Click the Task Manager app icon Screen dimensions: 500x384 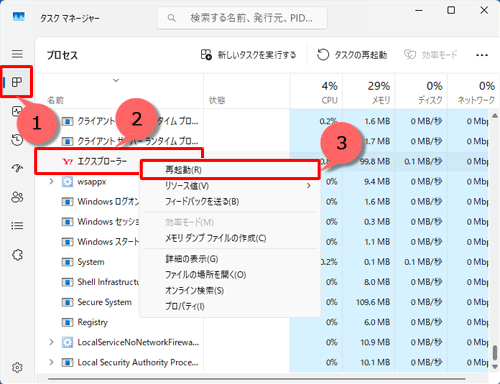click(x=19, y=17)
